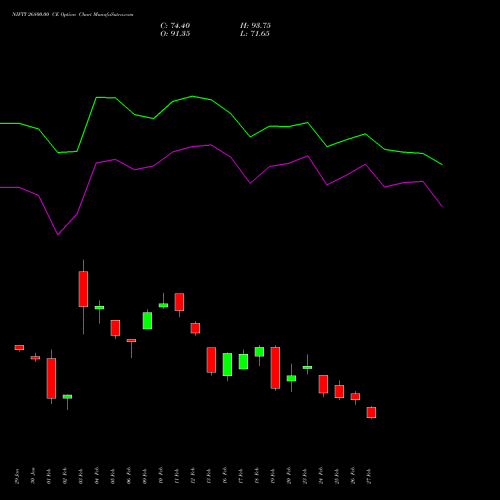Click the '27 Feb' date axis label
500x500 pixels.
[369, 476]
